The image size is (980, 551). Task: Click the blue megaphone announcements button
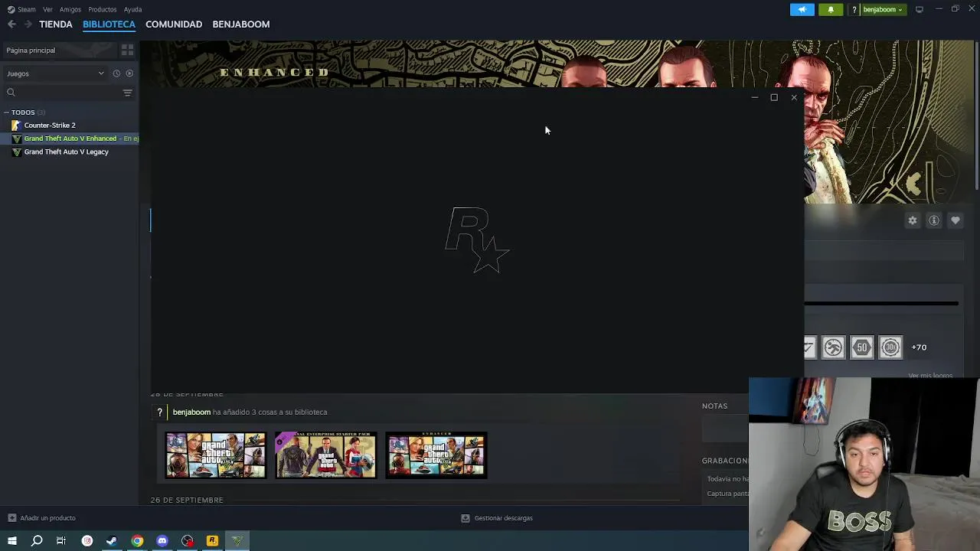(802, 10)
